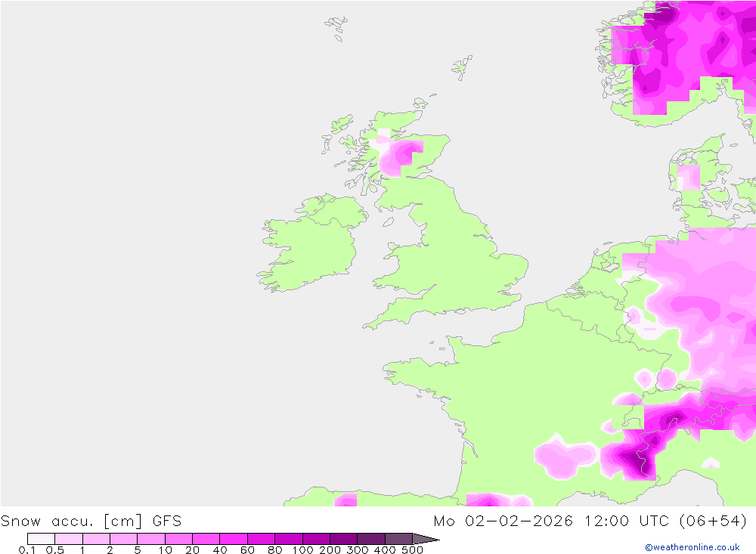756x554 pixels.
Task: Select the 20–40 cm legend color swatch
Action: (x=206, y=539)
